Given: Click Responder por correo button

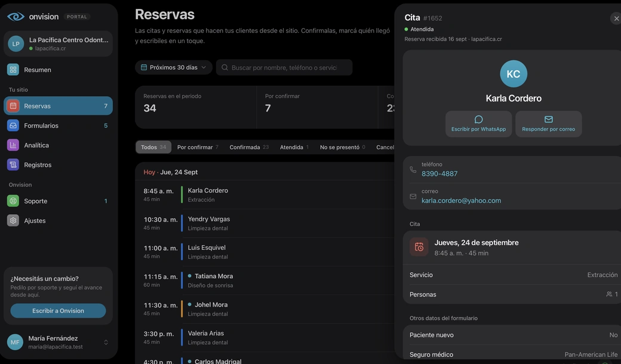Looking at the screenshot, I should (x=549, y=124).
